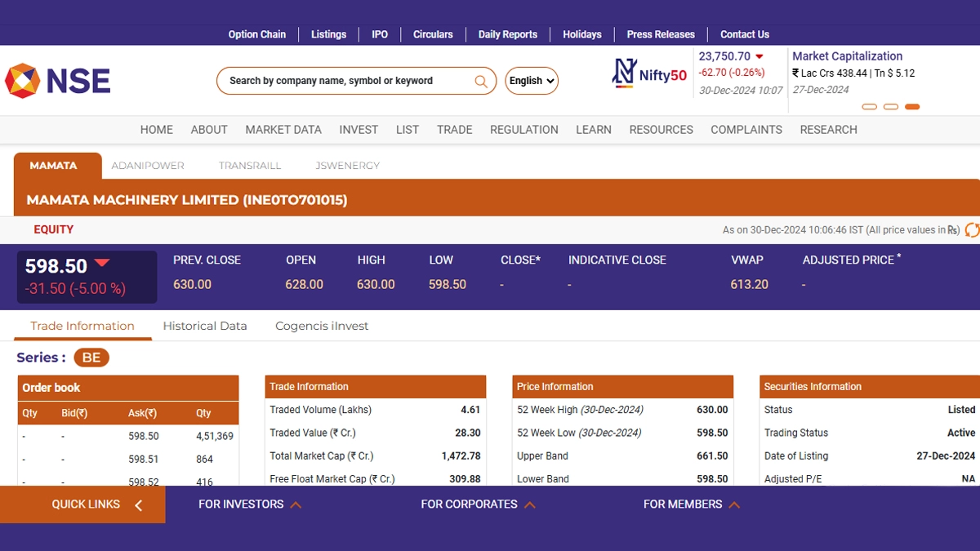Click the orange refresh icon beside the timestamp
This screenshot has width=980, height=551.
click(972, 230)
